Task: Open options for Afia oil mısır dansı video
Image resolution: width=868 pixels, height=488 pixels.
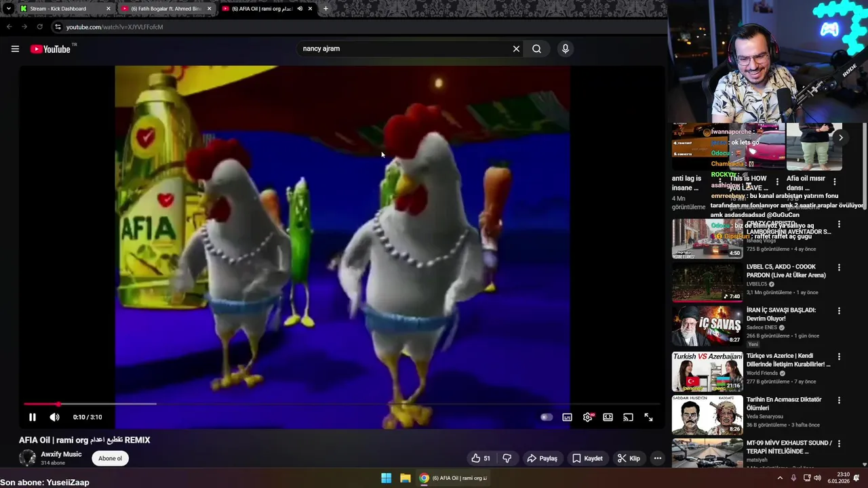Action: click(835, 182)
